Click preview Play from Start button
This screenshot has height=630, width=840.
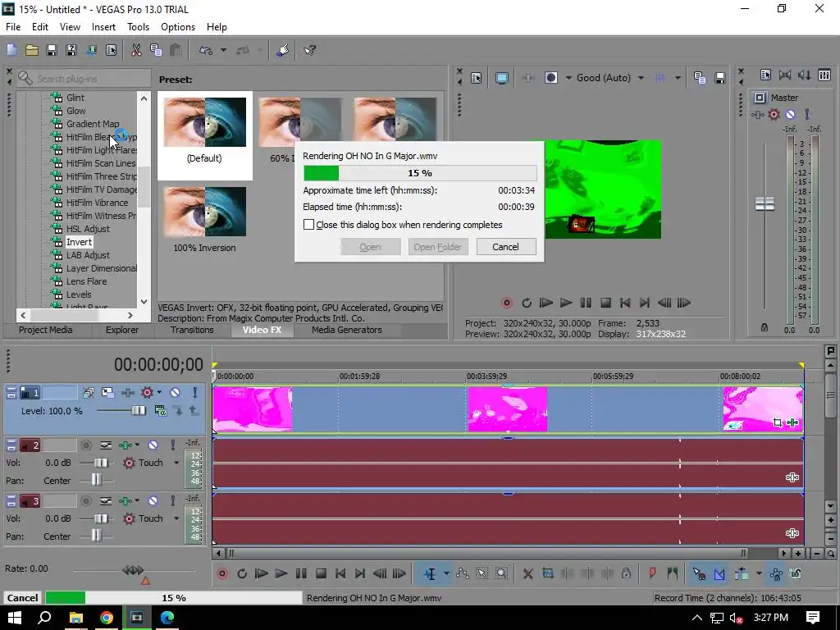(x=546, y=303)
